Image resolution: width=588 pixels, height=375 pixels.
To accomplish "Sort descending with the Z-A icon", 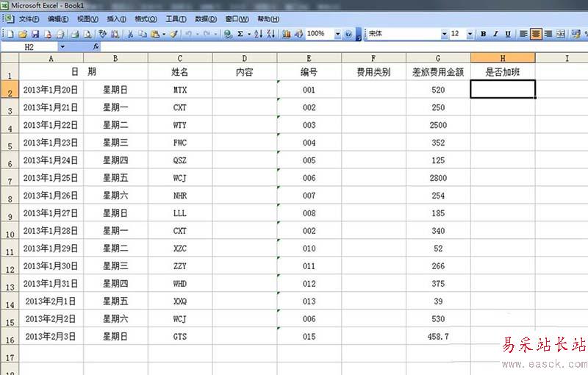I will point(270,34).
